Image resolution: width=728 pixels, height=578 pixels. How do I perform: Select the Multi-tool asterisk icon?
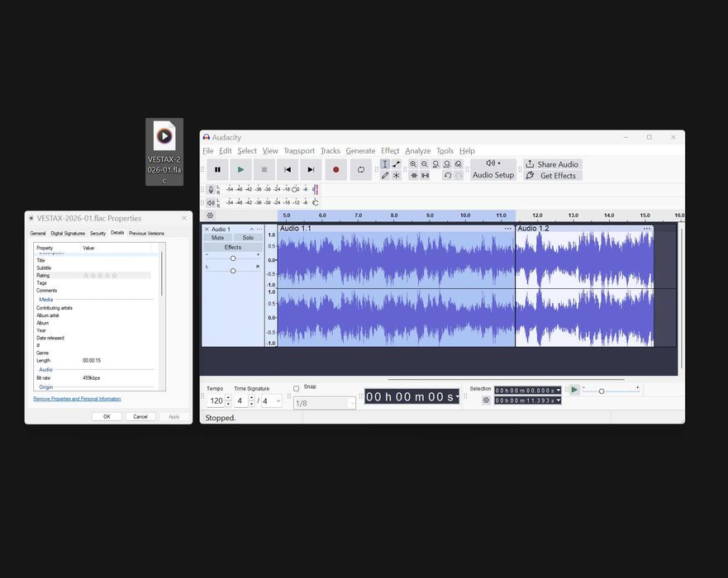tap(396, 175)
